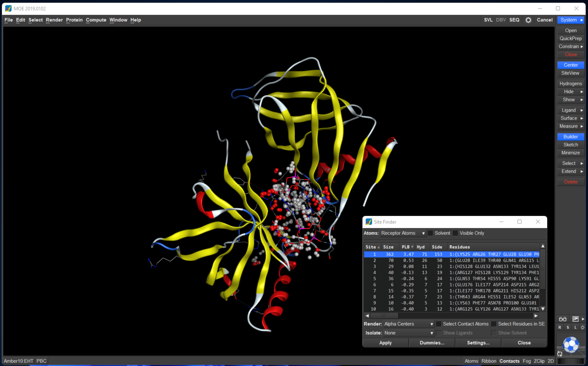Toggle Fog in the status bar
This screenshot has height=366, width=588.
click(x=527, y=361)
